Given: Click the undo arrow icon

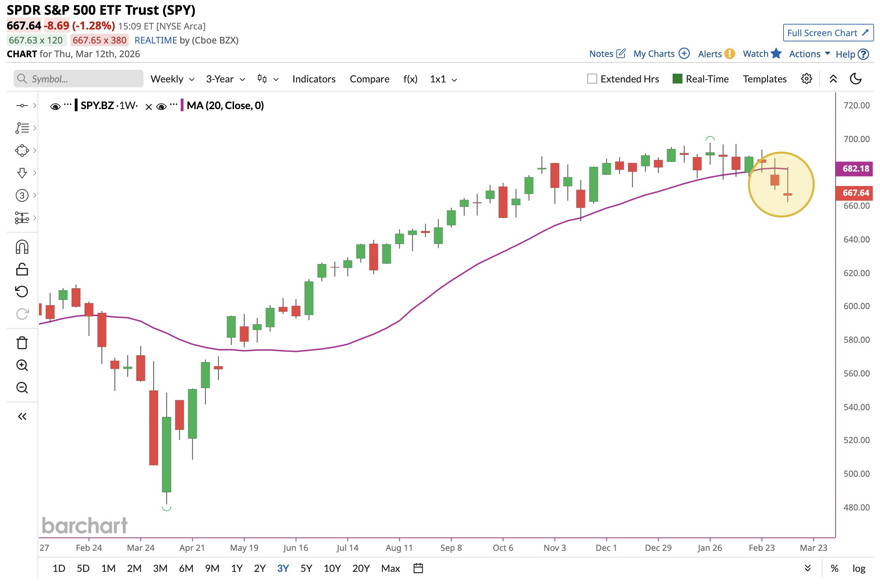Looking at the screenshot, I should point(22,292).
